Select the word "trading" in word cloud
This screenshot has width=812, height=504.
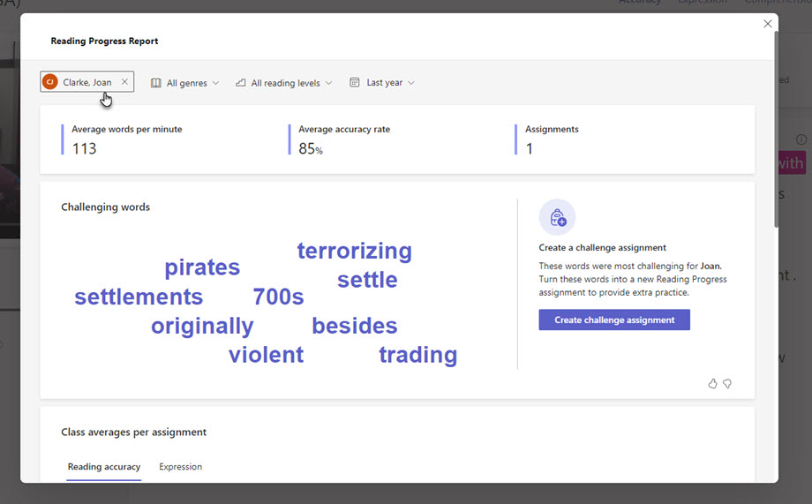coord(417,356)
